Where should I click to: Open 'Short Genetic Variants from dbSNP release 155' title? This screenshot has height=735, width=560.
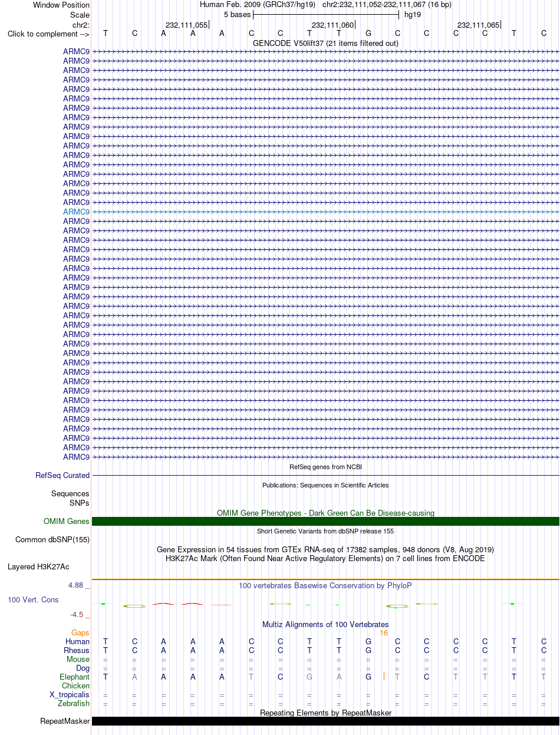325,531
